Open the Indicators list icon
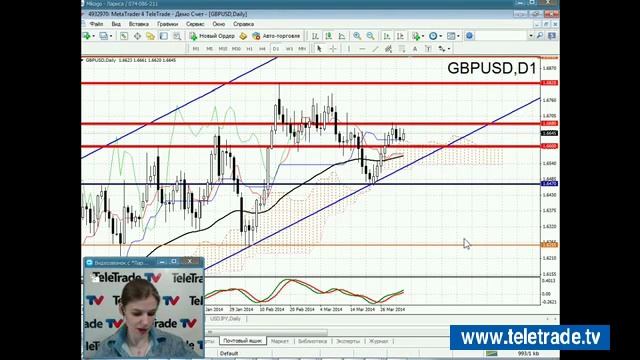This screenshot has height=360, width=640. coord(416,36)
